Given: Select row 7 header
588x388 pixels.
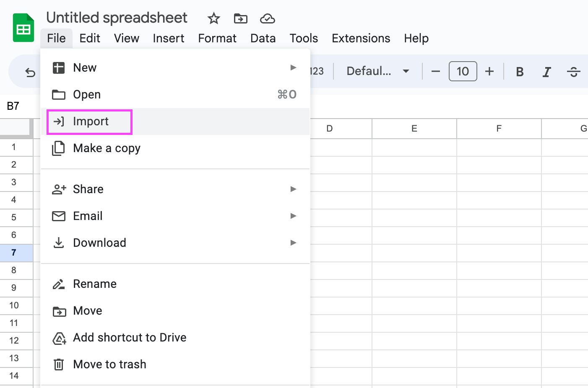Looking at the screenshot, I should coord(13,253).
